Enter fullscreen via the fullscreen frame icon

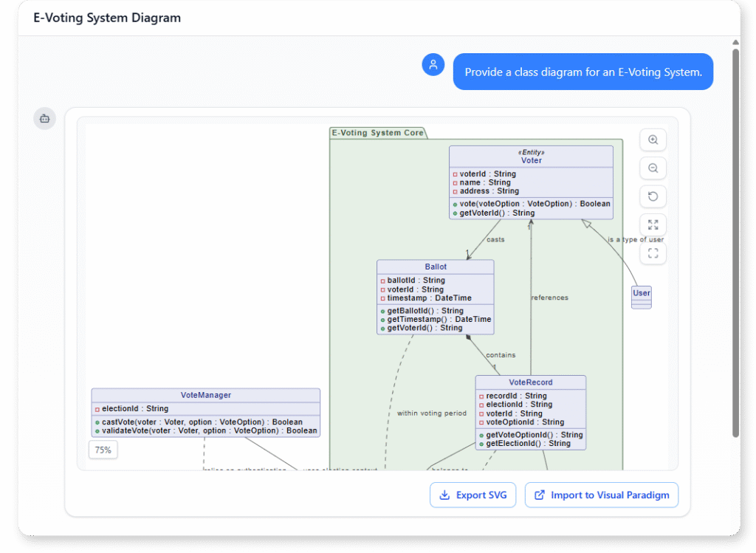(653, 253)
